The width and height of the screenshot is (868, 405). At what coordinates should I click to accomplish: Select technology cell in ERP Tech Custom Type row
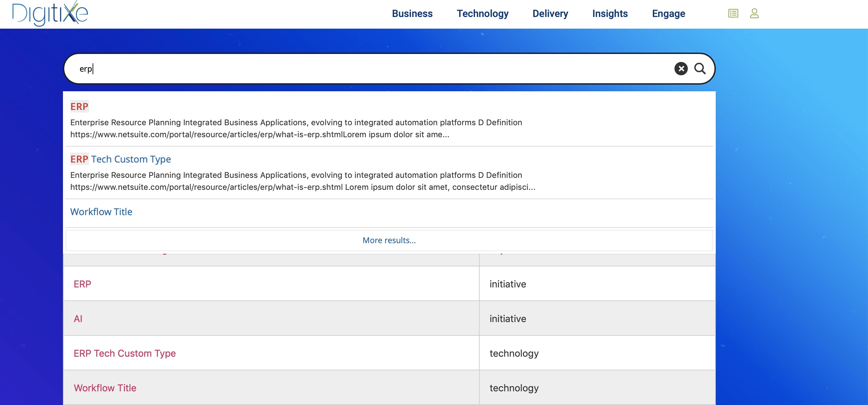(x=597, y=353)
